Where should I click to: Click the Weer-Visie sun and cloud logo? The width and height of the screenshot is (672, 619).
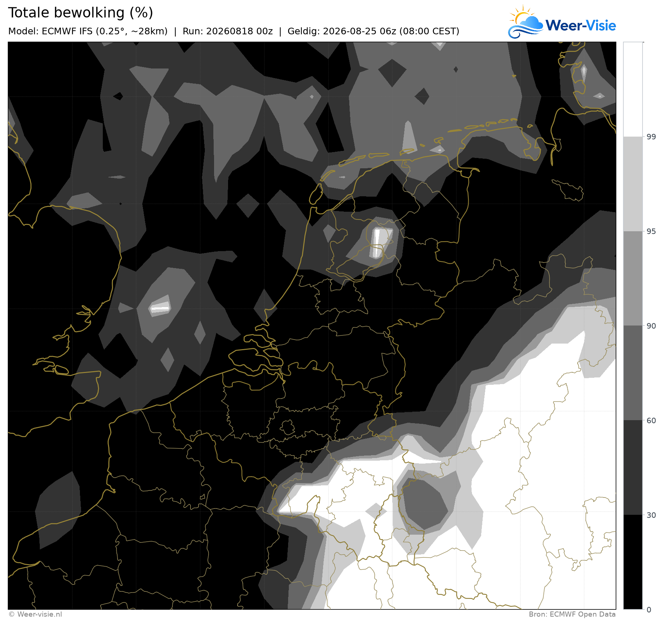tap(525, 22)
